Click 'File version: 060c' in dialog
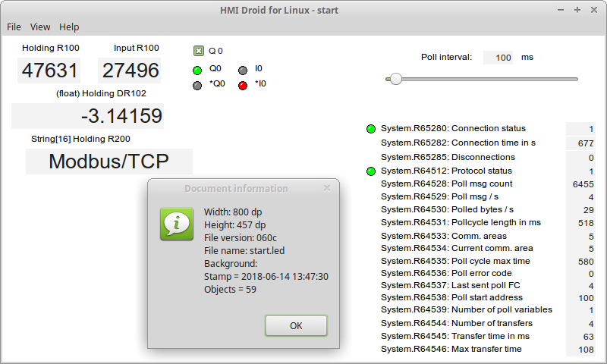Viewport: 607px width, 364px height. pyautogui.click(x=241, y=237)
